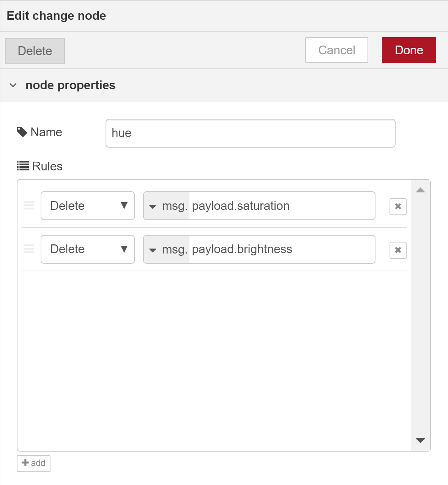Click the rules list scroll up arrow
Image resolution: width=448 pixels, height=485 pixels.
coord(420,190)
